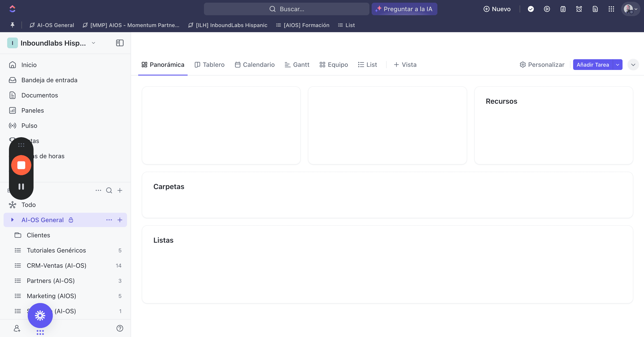Viewport: 644px width, 337px height.
Task: Click the pin icon in the bookmarks bar
Action: pos(12,25)
